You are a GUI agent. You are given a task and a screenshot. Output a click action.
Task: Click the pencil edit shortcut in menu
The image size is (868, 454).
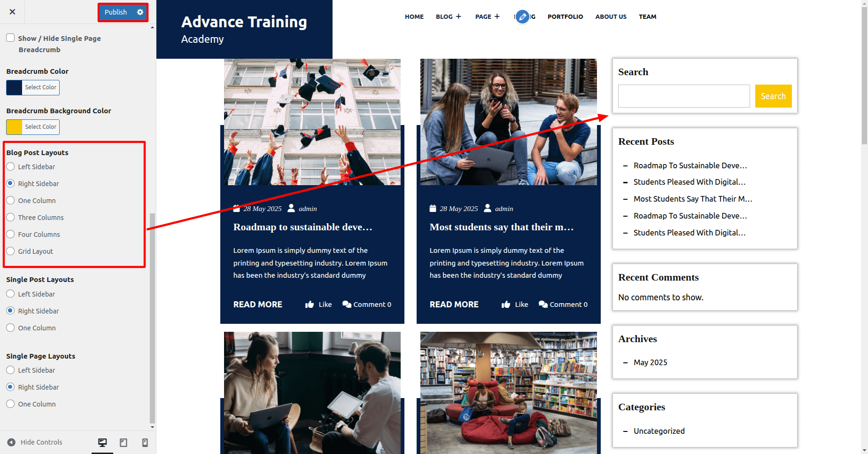(x=522, y=17)
